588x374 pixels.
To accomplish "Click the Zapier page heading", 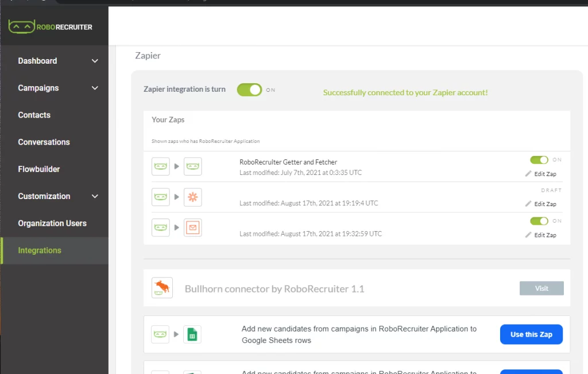I will pos(148,56).
